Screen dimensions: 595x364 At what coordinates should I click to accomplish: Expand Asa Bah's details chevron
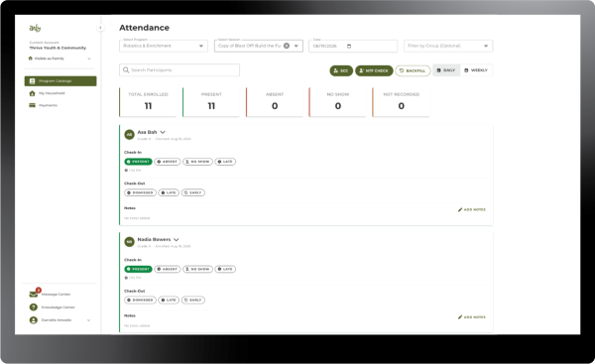click(x=163, y=132)
